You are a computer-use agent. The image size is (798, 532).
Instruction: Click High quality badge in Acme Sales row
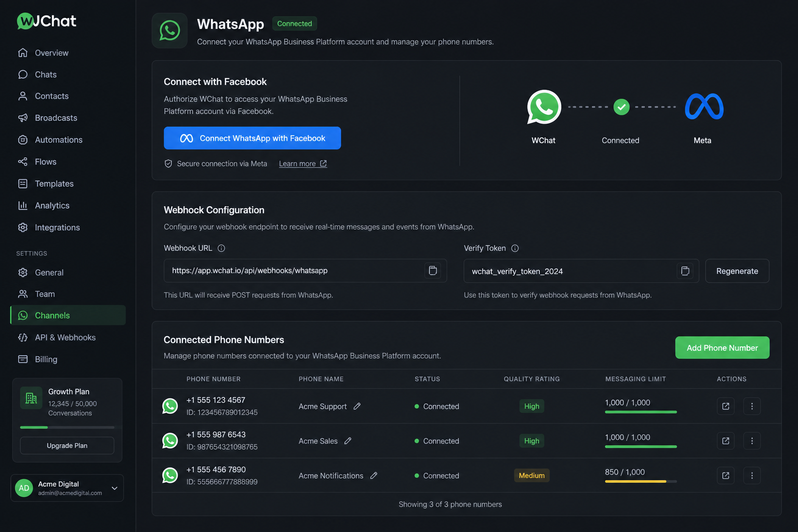[531, 441]
